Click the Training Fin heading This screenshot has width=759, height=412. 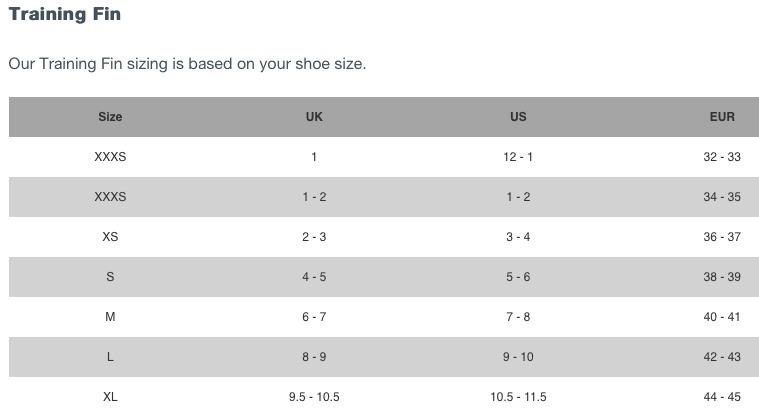(65, 15)
